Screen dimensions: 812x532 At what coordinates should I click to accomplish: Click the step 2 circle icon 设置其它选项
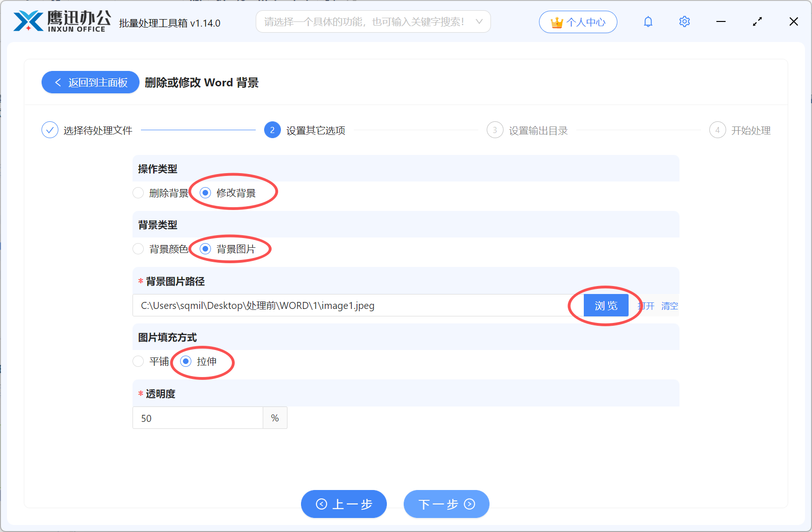tap(272, 130)
